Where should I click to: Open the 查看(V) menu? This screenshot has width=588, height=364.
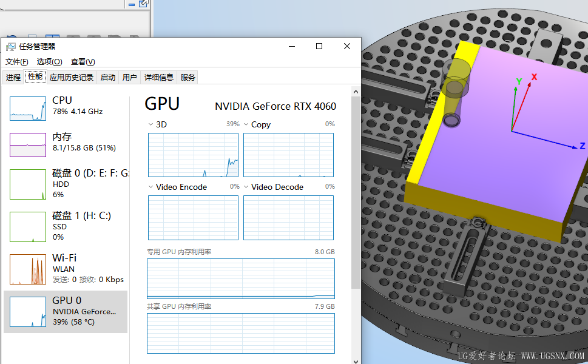83,61
